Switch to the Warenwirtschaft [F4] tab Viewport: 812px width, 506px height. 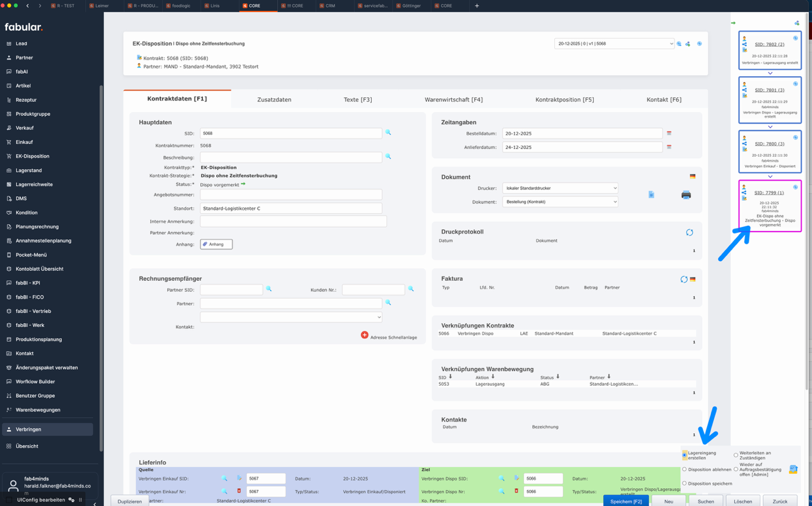[x=454, y=100]
